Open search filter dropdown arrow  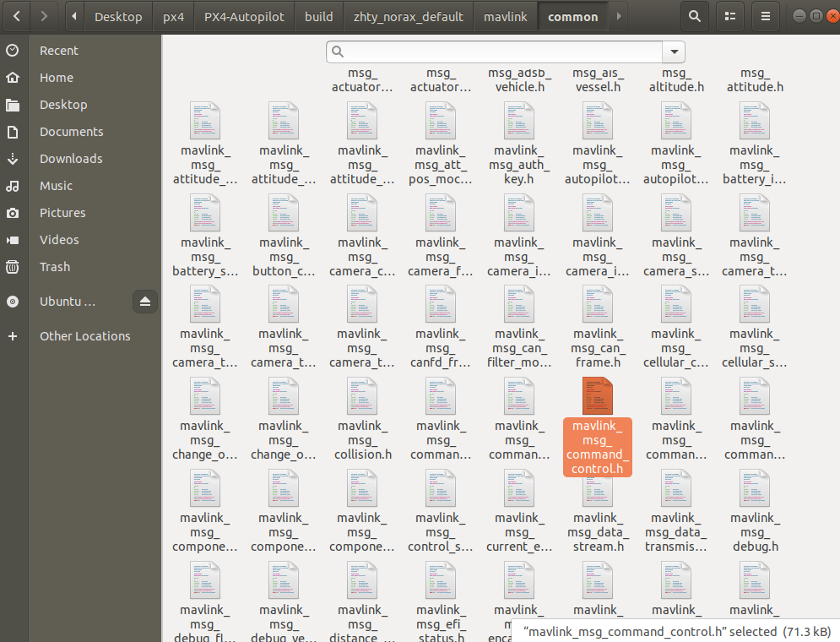click(674, 52)
